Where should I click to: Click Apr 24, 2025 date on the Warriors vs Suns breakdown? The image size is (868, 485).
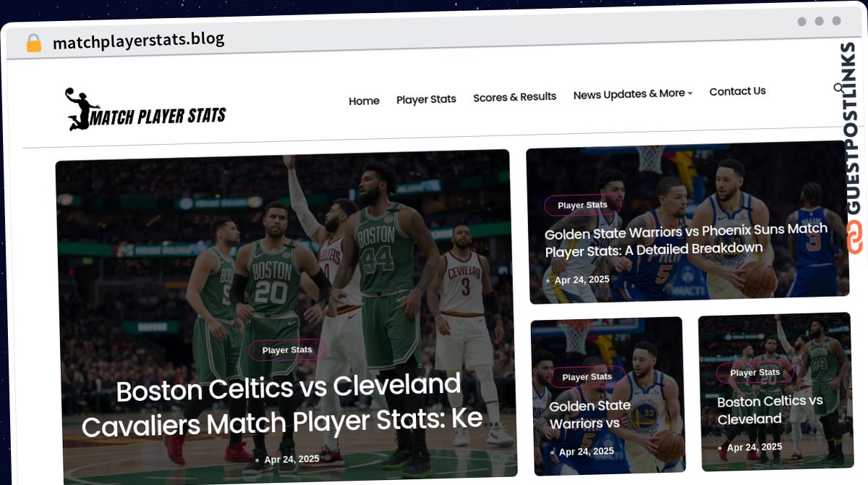pos(582,280)
